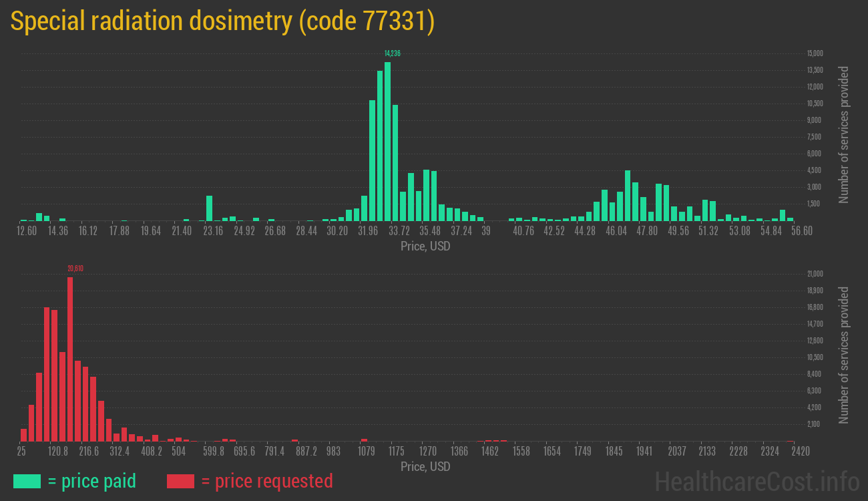Screen dimensions: 868x501
Task: Toggle the '= price requested' legend label
Action: click(x=266, y=481)
